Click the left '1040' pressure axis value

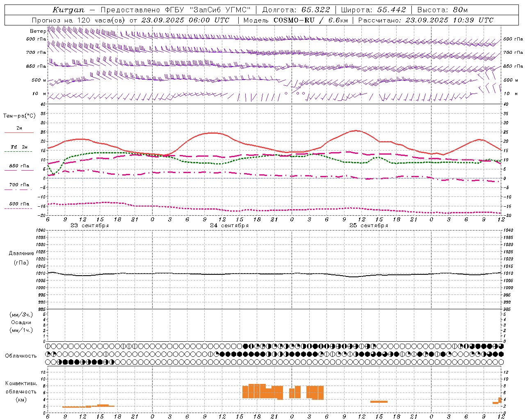pyautogui.click(x=40, y=230)
